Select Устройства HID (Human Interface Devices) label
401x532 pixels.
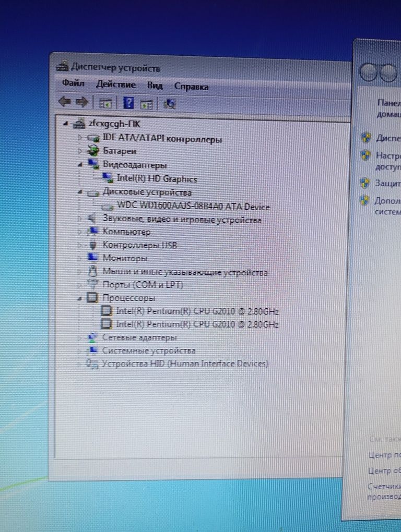coord(185,364)
